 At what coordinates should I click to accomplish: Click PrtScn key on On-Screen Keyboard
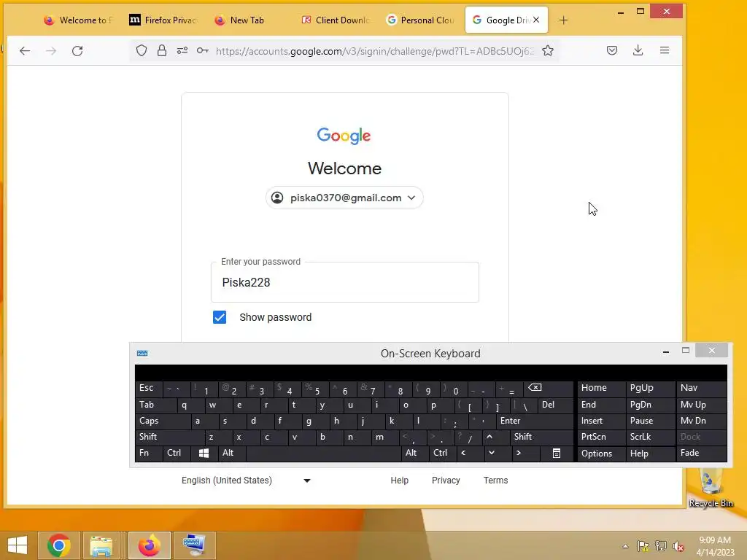601,437
